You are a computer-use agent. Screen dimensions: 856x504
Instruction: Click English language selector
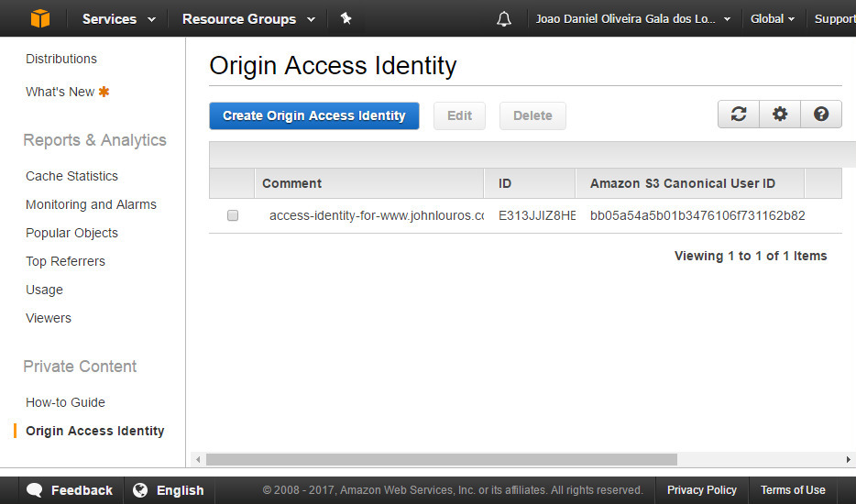tap(170, 490)
